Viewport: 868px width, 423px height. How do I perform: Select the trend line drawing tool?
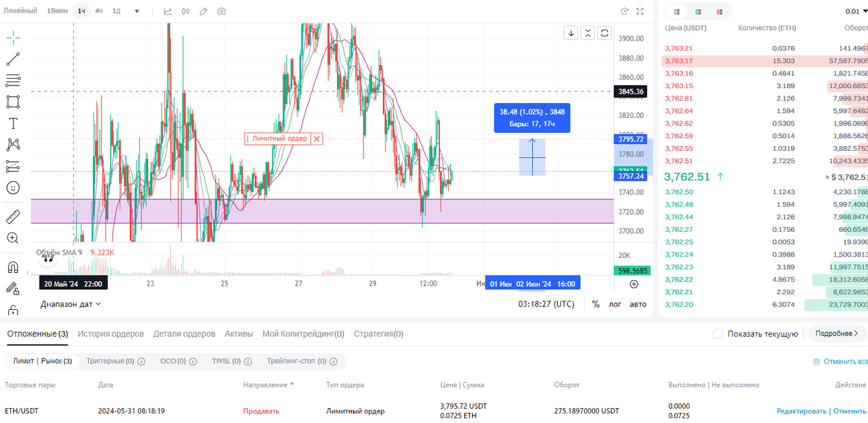[13, 59]
